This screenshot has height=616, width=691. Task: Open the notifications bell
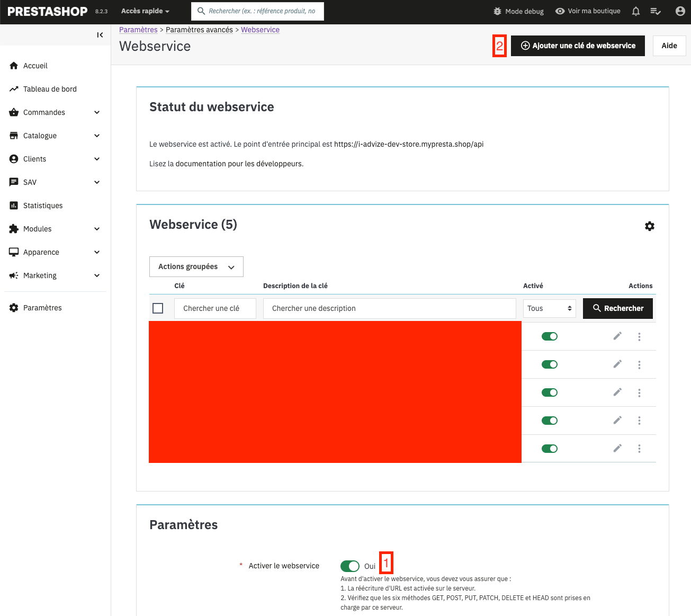(636, 11)
